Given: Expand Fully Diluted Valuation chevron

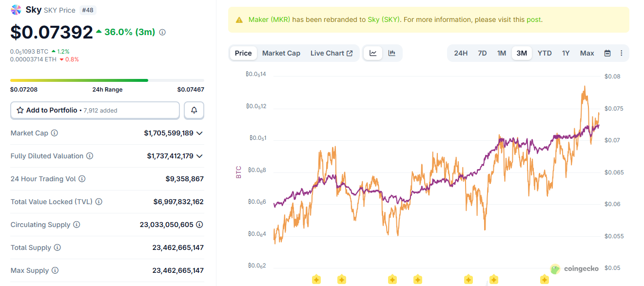Looking at the screenshot, I should (199, 156).
